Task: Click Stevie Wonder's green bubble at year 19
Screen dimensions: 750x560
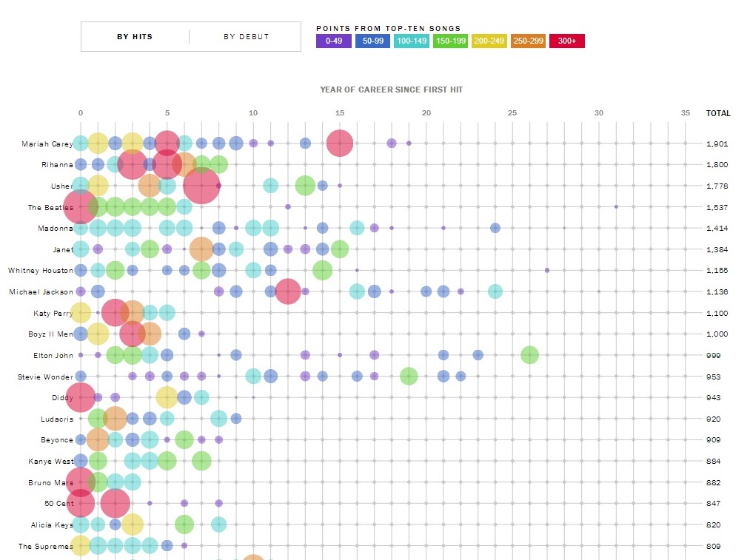Action: point(409,376)
